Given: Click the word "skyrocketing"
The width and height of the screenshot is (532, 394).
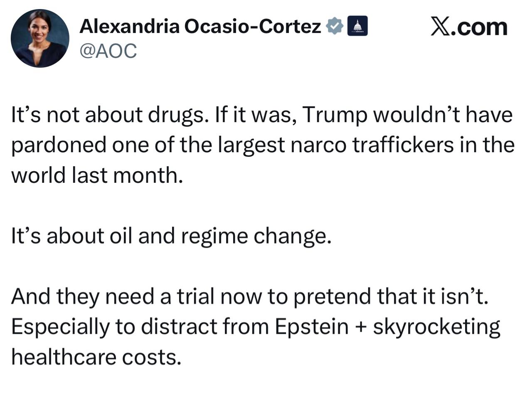Looking at the screenshot, I should (x=436, y=327).
